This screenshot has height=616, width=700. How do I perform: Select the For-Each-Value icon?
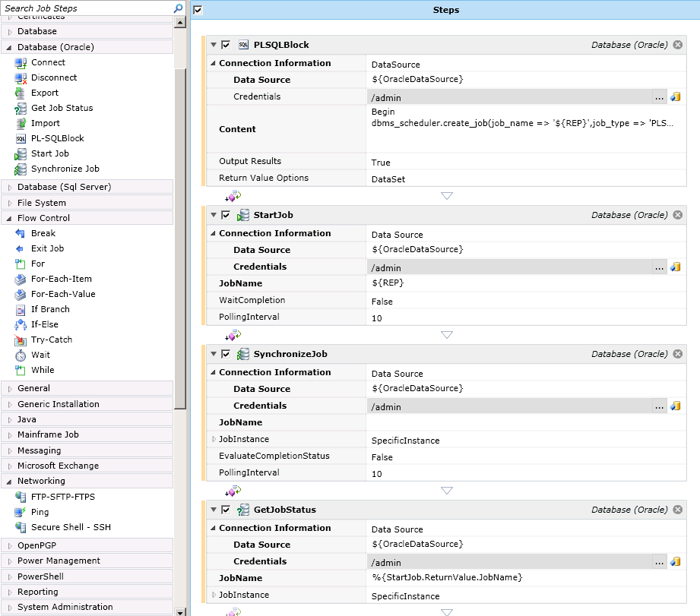(x=21, y=295)
